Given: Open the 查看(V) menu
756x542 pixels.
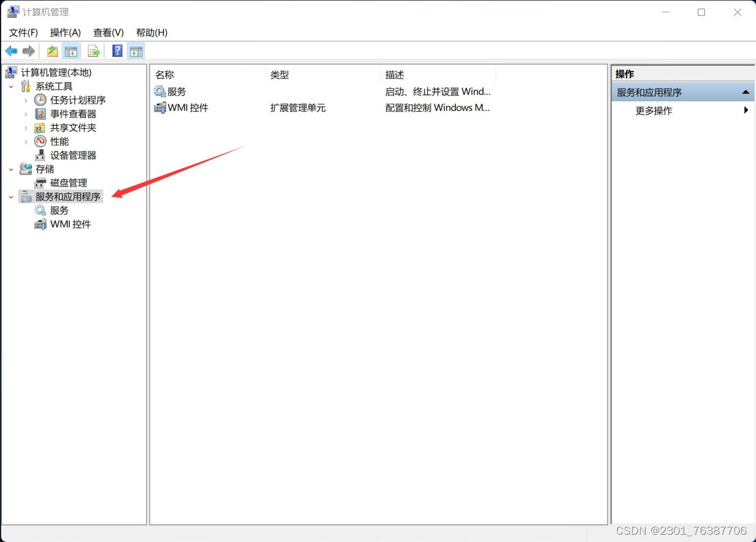Looking at the screenshot, I should coord(109,32).
